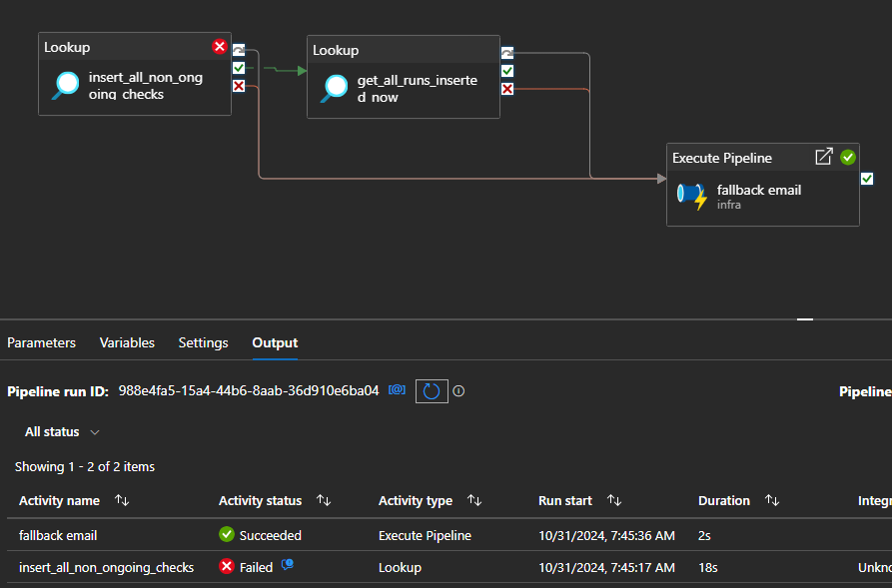This screenshot has width=892, height=588.
Task: Click the info icon beside the refresh button
Action: click(x=458, y=390)
